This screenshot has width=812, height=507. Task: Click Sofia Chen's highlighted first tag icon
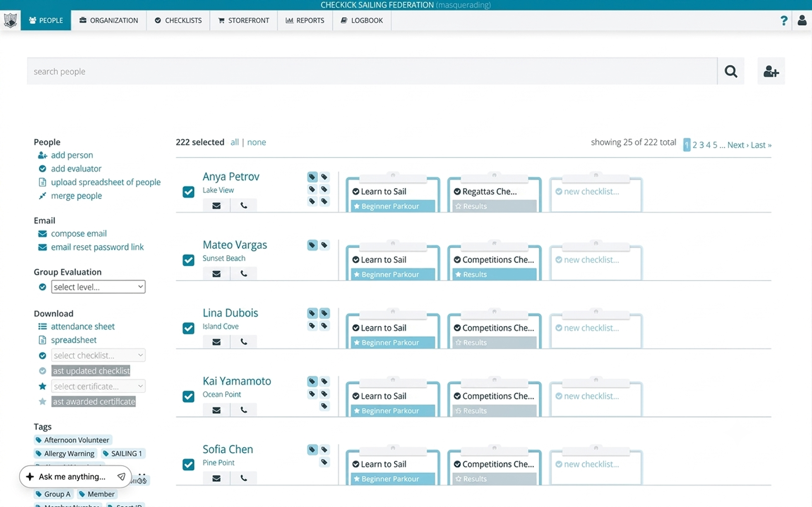point(312,449)
